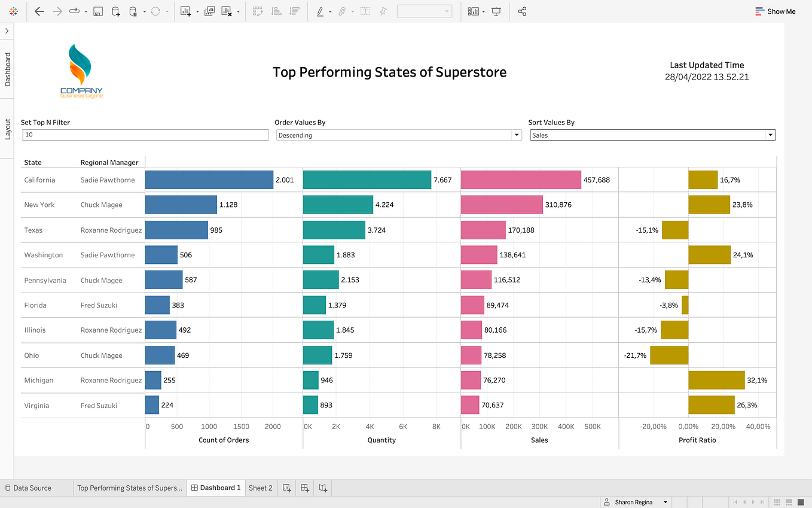
Task: Toggle the Highlight pen tool
Action: 320,11
